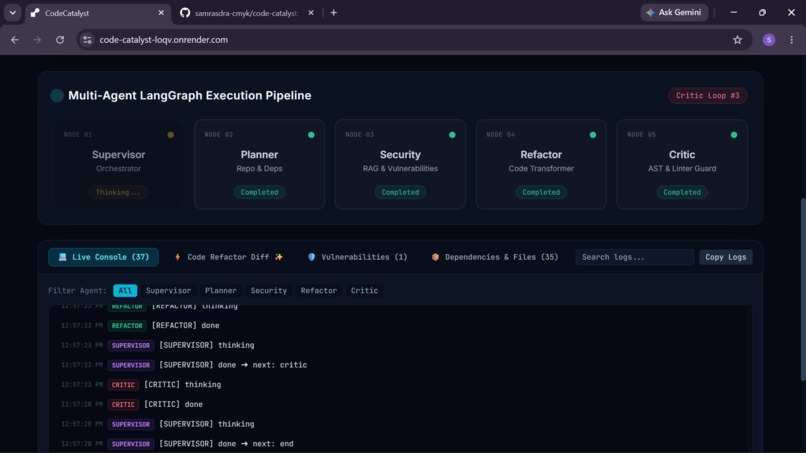Image resolution: width=806 pixels, height=453 pixels.
Task: Open a new browser tab
Action: (334, 13)
